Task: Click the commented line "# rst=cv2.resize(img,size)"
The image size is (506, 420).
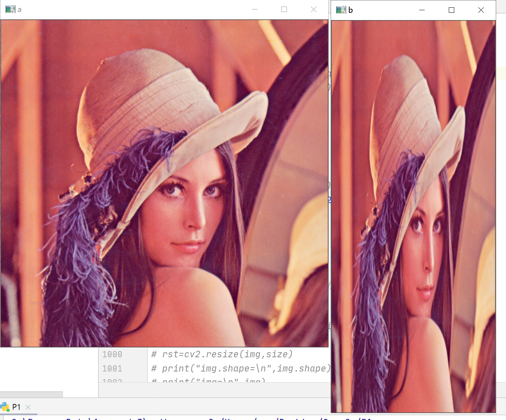Action: [x=222, y=354]
